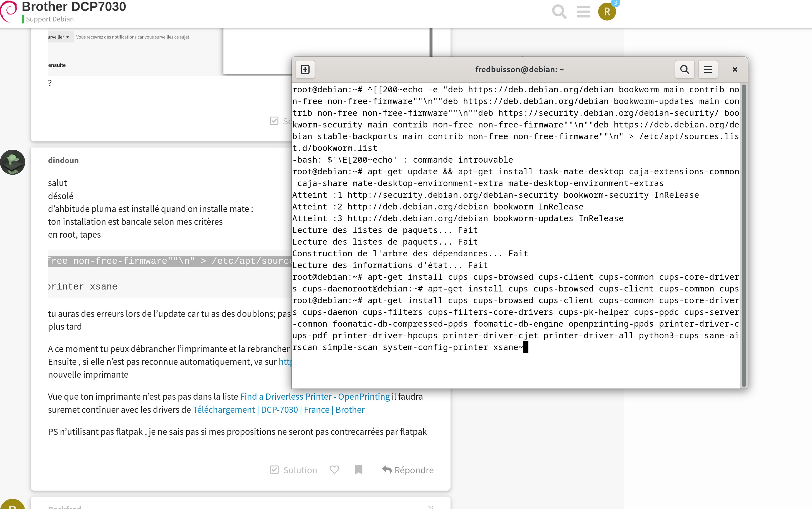Bookmark dindoun's post
The width and height of the screenshot is (812, 509).
(x=358, y=469)
